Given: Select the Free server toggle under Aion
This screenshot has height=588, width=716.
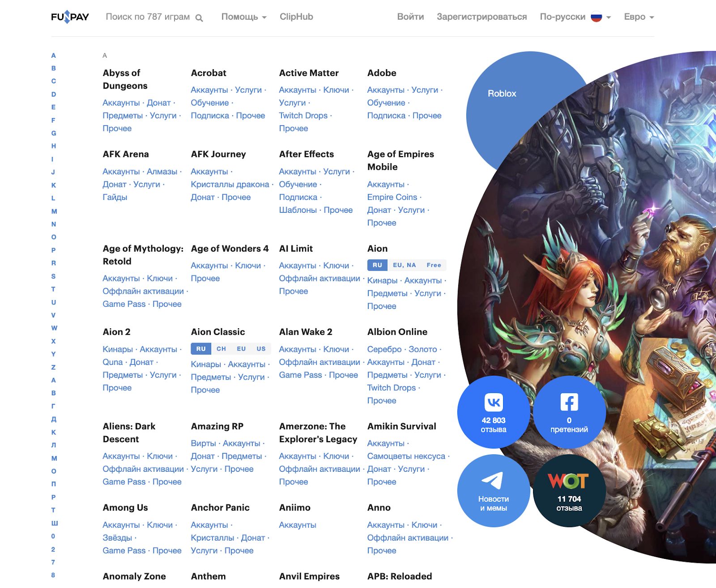Looking at the screenshot, I should coord(434,265).
